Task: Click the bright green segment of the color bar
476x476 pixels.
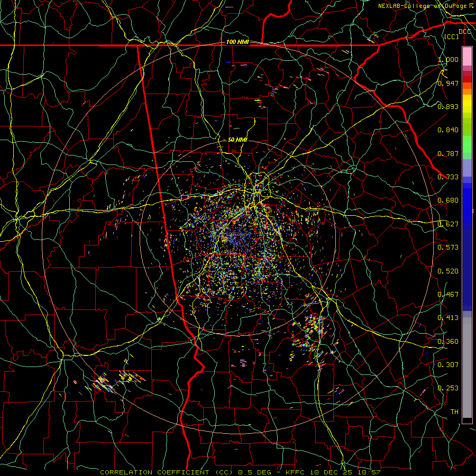Action: click(x=467, y=144)
